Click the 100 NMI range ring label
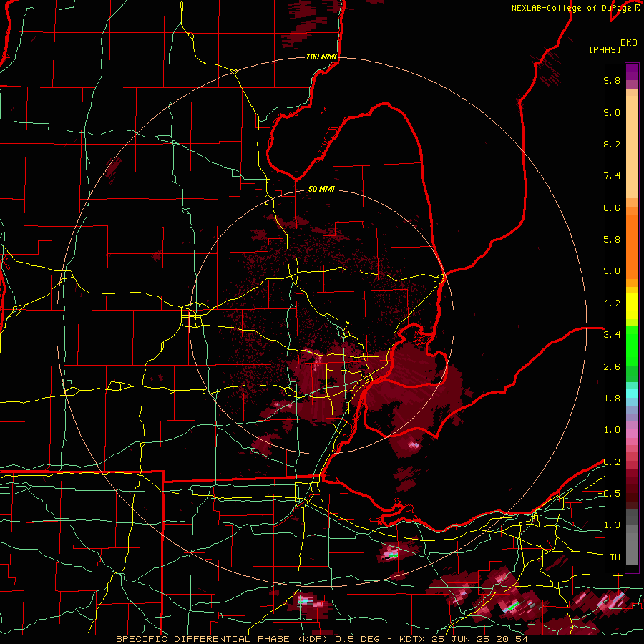This screenshot has width=644, height=644. click(x=321, y=57)
